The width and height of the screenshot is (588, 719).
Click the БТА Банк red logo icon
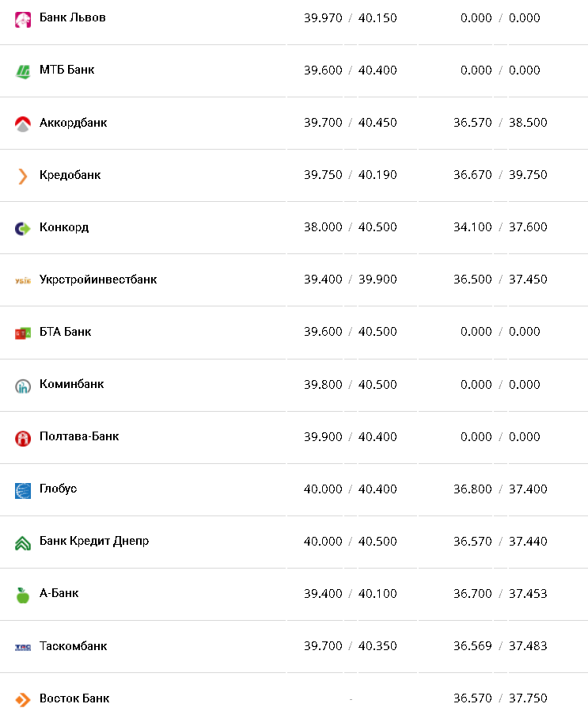[x=23, y=333]
